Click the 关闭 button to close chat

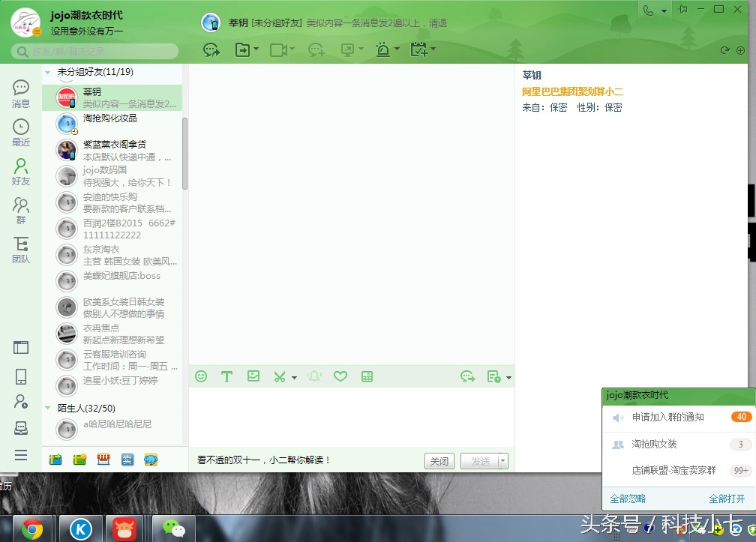point(439,461)
